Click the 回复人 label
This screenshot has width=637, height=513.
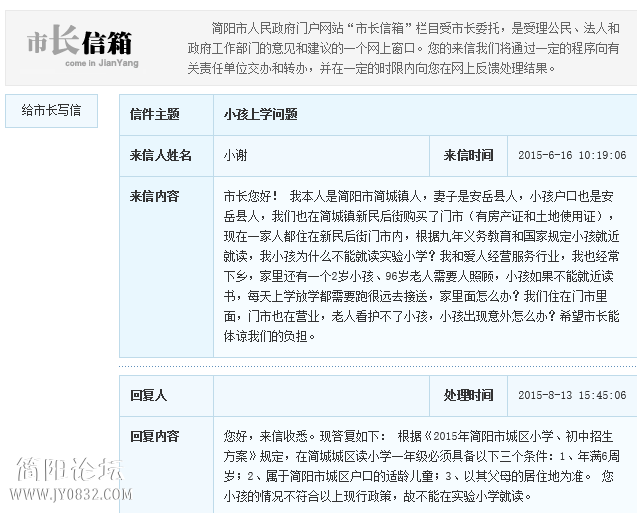148,396
